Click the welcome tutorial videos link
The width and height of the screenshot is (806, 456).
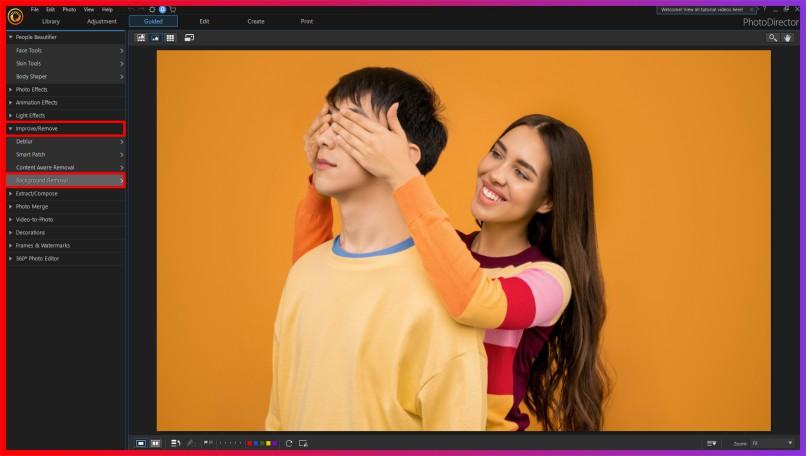click(x=701, y=9)
